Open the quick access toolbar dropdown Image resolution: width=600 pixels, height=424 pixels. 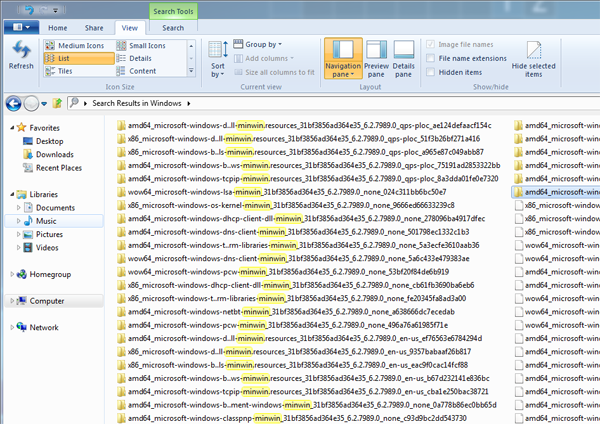click(55, 11)
